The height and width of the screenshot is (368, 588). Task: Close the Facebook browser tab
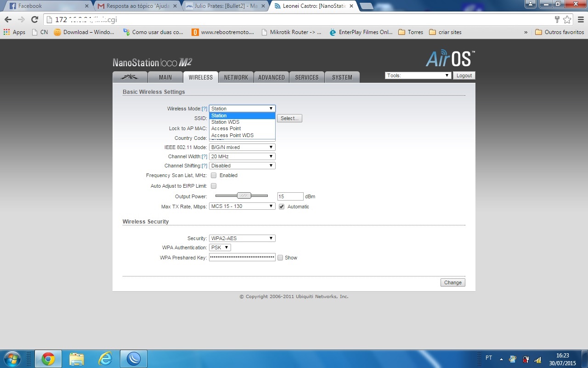tap(86, 6)
